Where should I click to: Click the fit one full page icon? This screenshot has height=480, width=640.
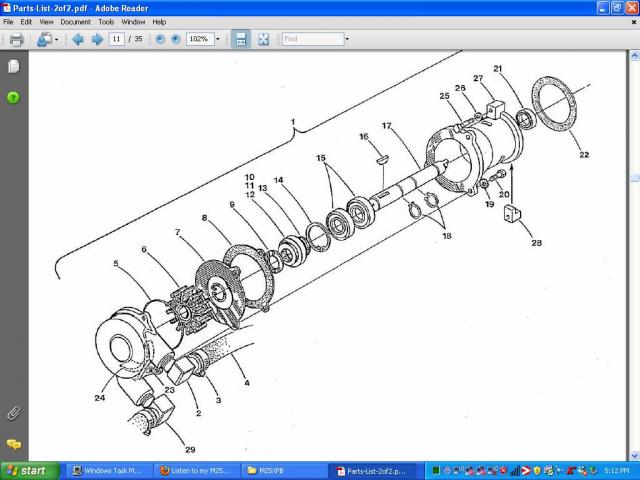[264, 39]
